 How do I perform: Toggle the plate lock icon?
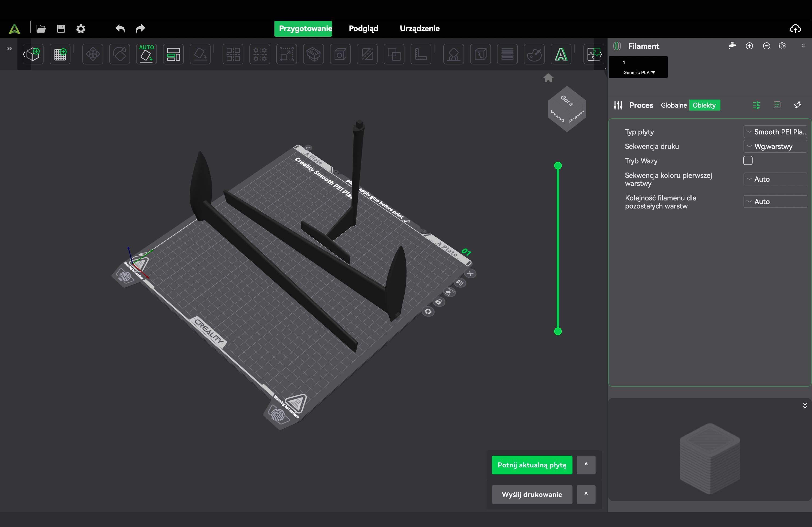point(439,302)
